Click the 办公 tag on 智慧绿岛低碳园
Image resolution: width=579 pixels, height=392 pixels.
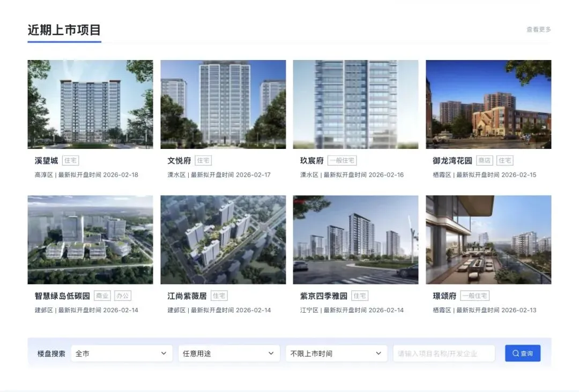tap(123, 296)
